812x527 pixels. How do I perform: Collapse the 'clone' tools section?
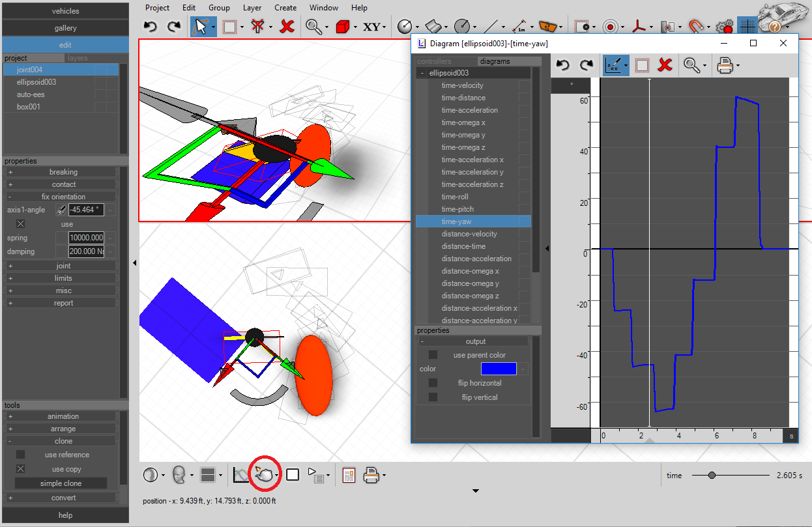tap(62, 441)
